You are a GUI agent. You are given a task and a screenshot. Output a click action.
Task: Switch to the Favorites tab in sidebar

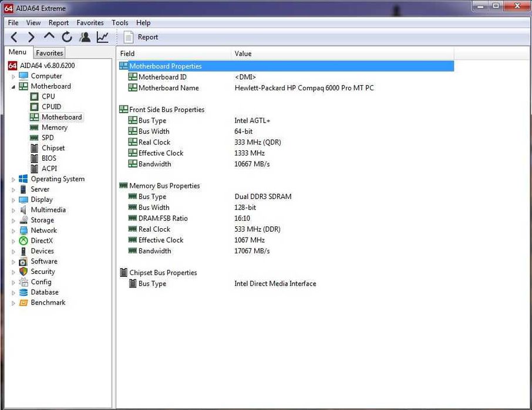[49, 53]
